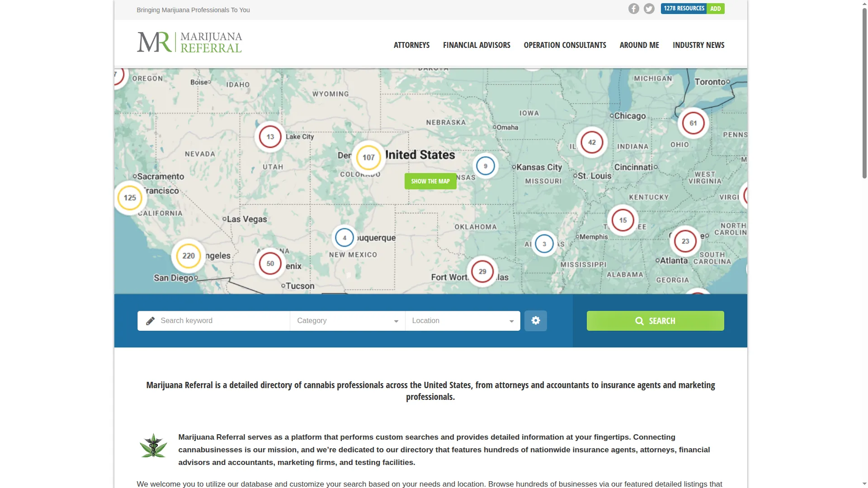The height and width of the screenshot is (488, 868).
Task: Click the 42 cluster marker in Illinois
Action: coord(592,142)
